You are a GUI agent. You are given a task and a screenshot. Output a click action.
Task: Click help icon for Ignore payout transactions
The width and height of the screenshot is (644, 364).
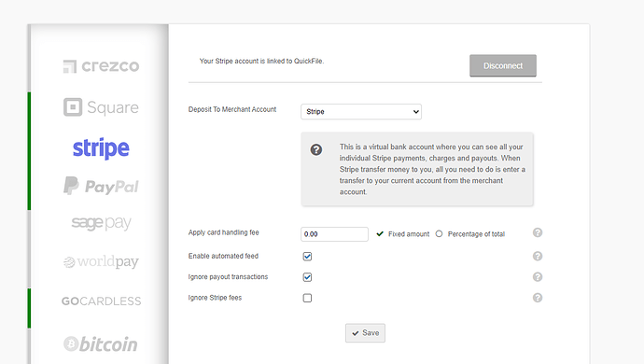point(538,277)
